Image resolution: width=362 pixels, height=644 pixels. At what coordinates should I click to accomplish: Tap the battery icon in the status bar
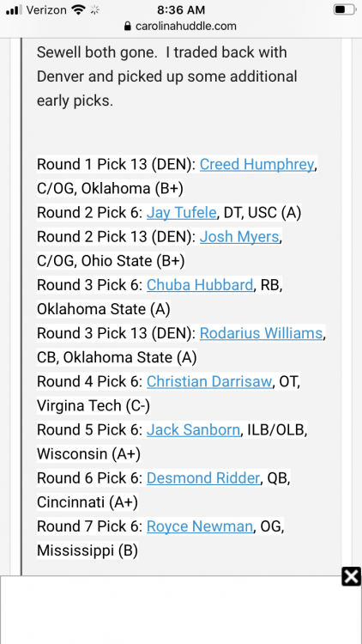pyautogui.click(x=344, y=9)
